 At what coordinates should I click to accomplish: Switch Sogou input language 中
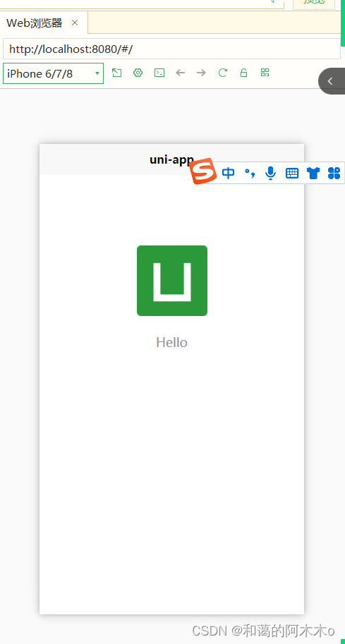(x=229, y=174)
